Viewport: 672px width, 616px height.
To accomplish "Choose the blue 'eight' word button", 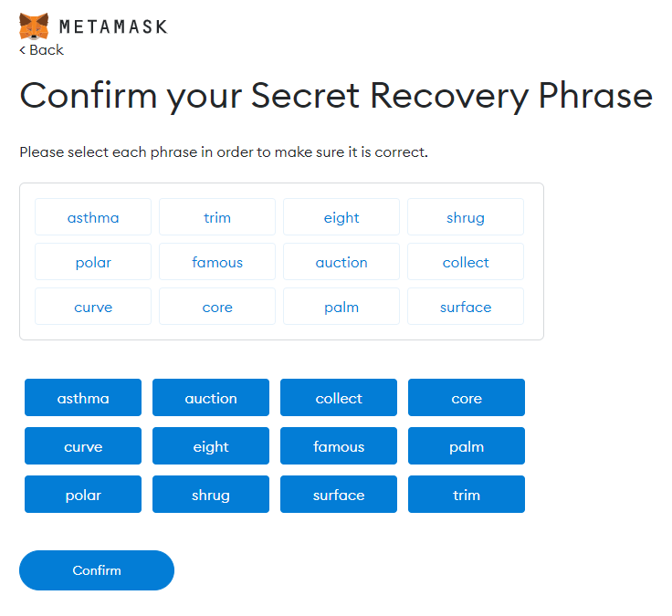I will 211,446.
